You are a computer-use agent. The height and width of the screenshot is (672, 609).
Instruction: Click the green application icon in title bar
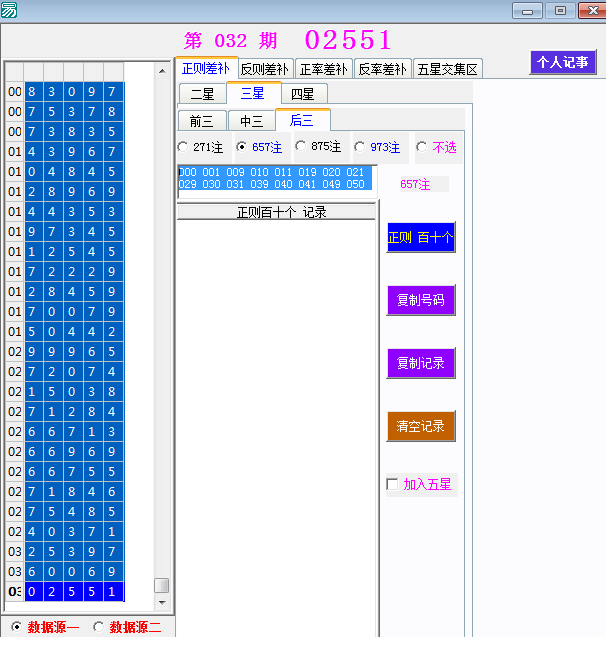(9, 9)
